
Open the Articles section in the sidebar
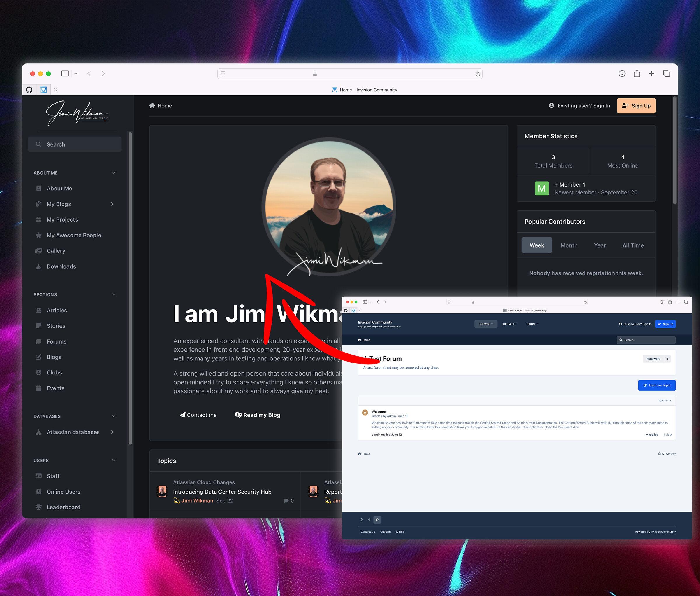tap(57, 310)
